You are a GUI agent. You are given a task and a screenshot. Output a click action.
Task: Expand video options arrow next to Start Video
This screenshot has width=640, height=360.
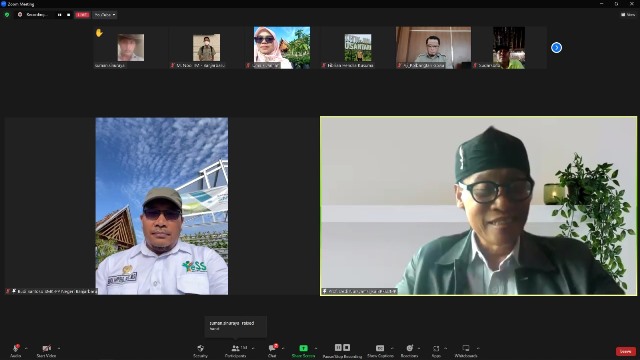(x=59, y=348)
